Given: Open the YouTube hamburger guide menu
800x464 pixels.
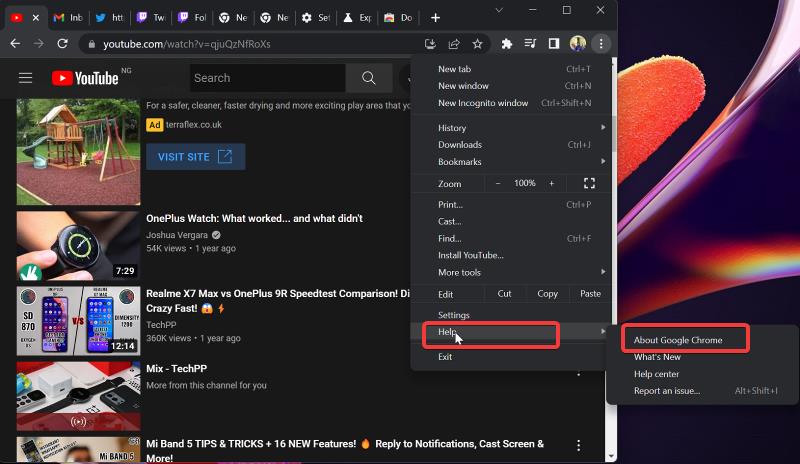Looking at the screenshot, I should click(26, 78).
